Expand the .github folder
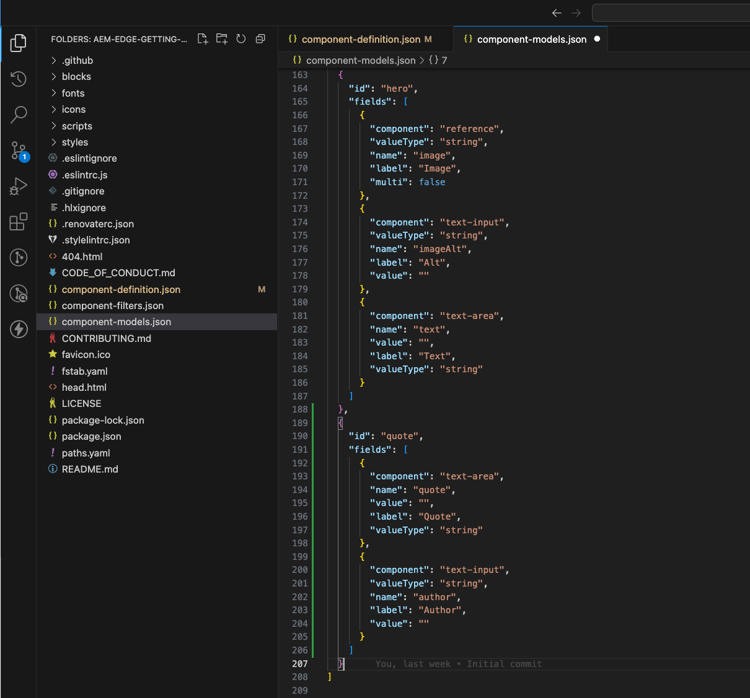750x698 pixels. click(x=77, y=60)
